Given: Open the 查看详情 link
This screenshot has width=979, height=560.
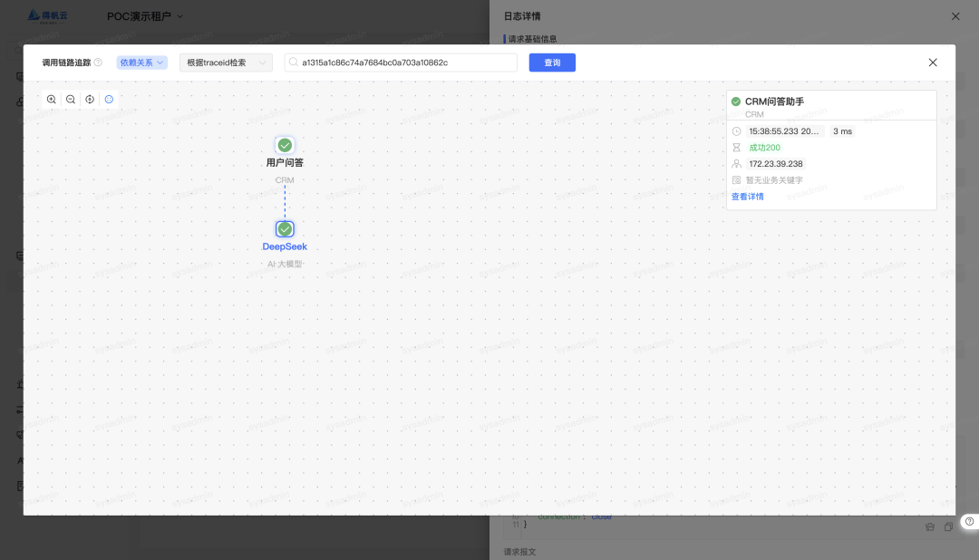Looking at the screenshot, I should tap(747, 197).
